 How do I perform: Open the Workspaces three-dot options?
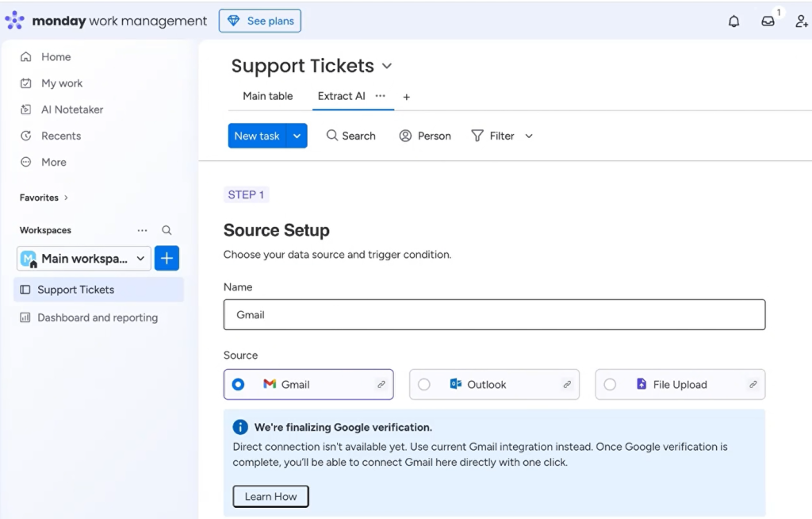142,230
